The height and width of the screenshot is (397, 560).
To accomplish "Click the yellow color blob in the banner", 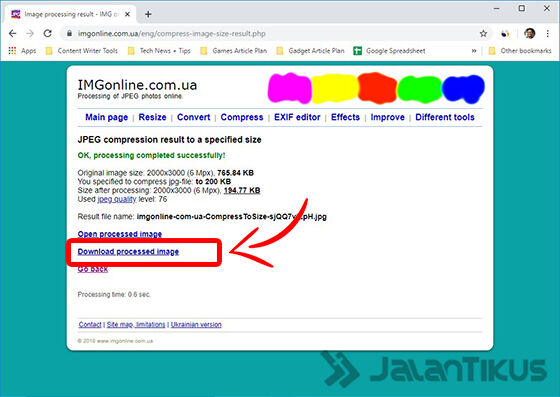I will (335, 89).
